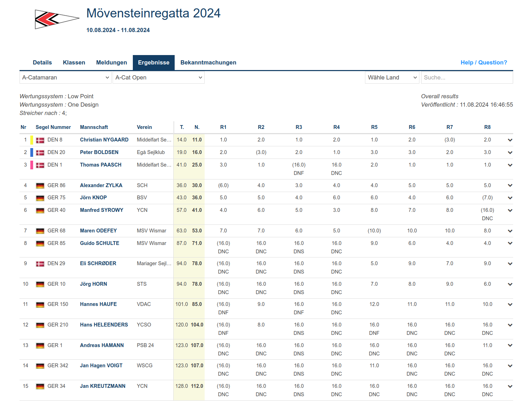Select the Ergebnisse tab
Viewport: 532px width, 407px height.
click(x=154, y=63)
